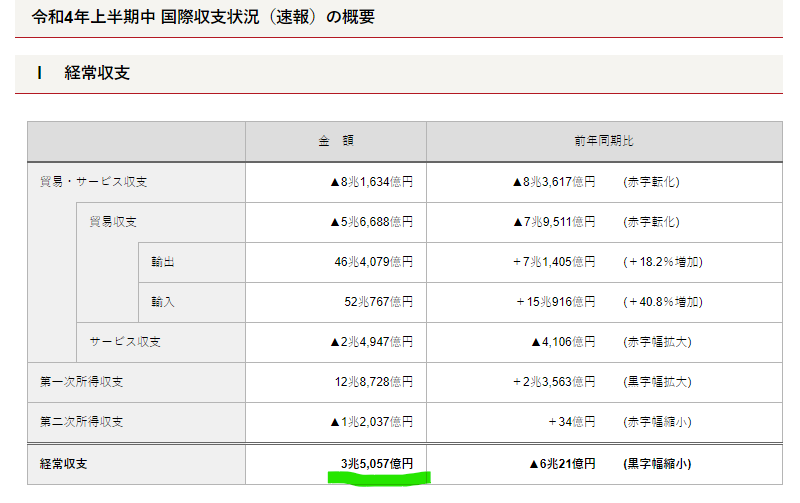Screen dimensions: 800x503
Task: Select the サービス収支 row label
Action: pos(125,342)
